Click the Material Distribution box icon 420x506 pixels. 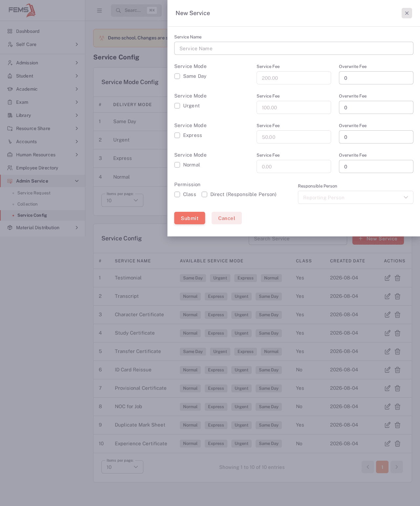pyautogui.click(x=10, y=228)
